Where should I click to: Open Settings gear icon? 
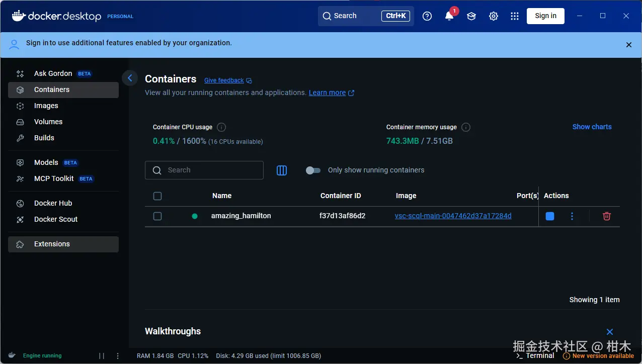coord(494,16)
